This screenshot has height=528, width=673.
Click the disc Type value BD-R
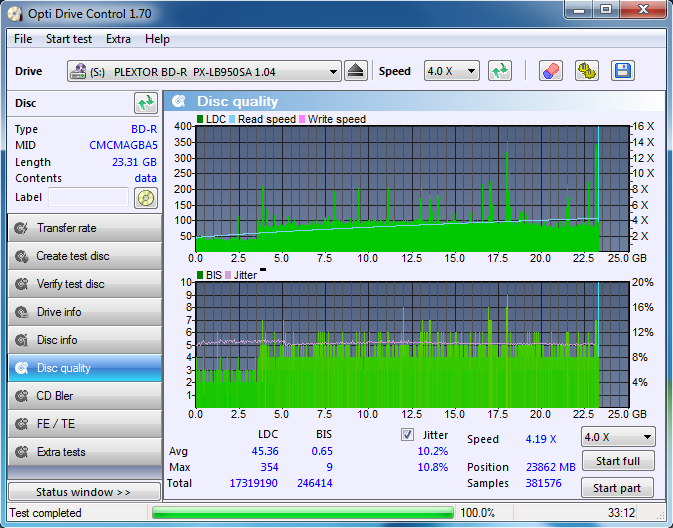pos(144,129)
